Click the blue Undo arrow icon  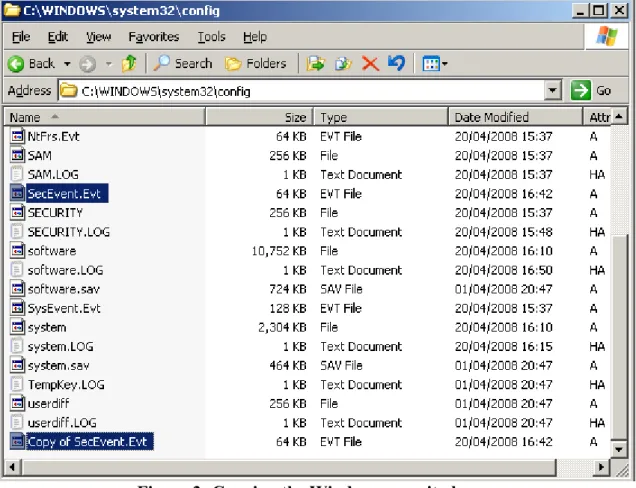coord(396,63)
